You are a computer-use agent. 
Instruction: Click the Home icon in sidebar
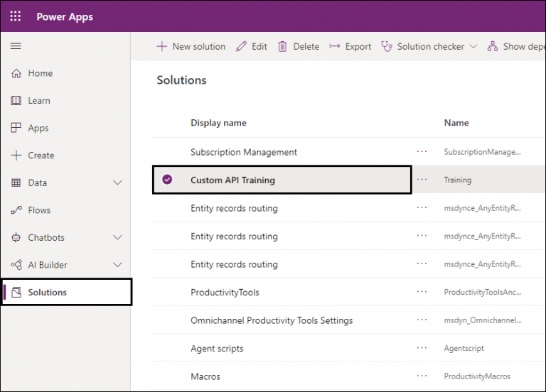16,73
